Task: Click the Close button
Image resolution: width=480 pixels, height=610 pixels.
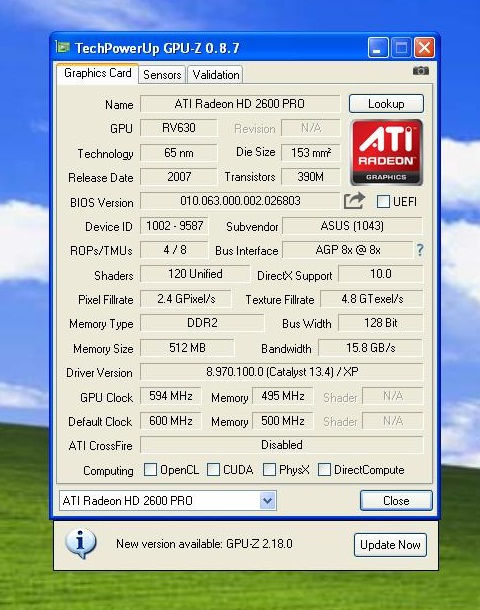Action: [x=396, y=500]
